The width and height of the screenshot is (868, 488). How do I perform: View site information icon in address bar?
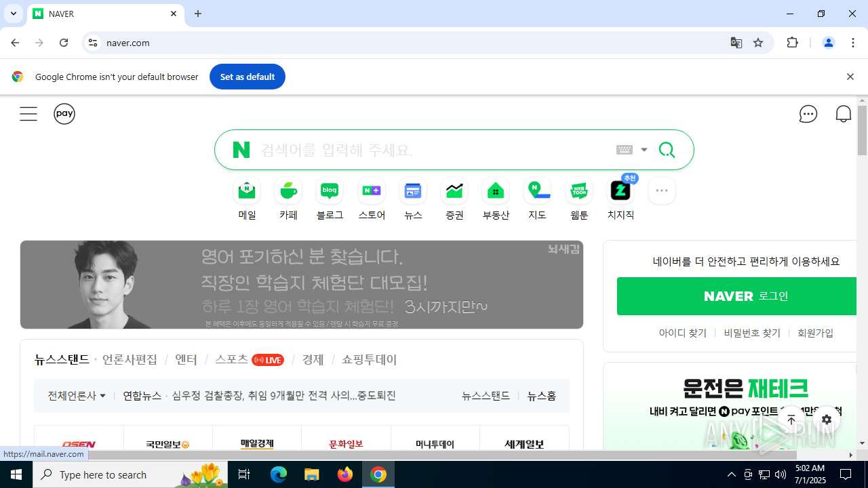[x=93, y=43]
